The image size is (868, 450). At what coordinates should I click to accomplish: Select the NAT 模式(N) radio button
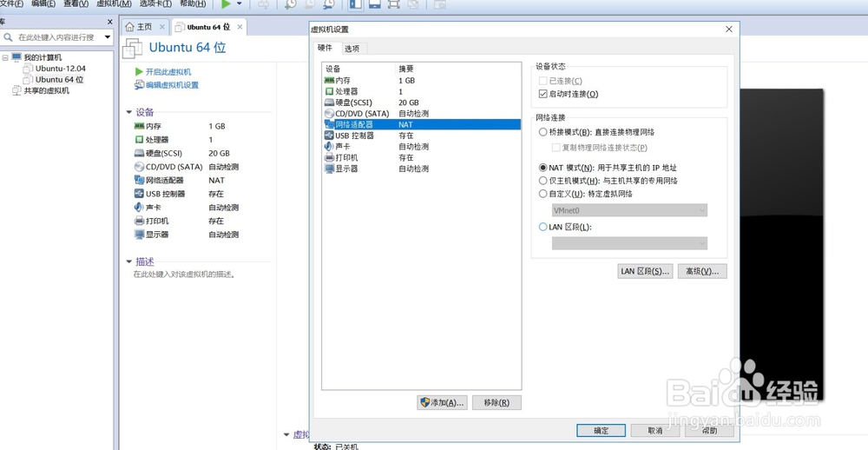coord(543,168)
